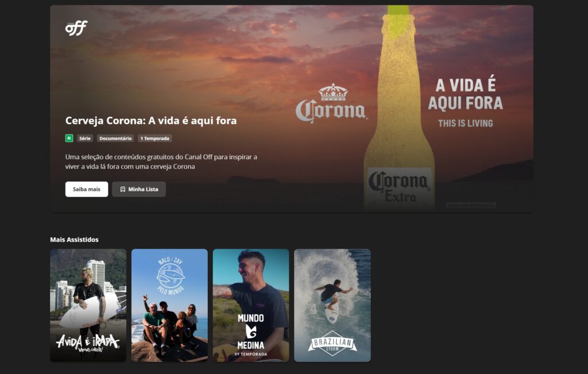The height and width of the screenshot is (374, 588).
Task: Click the green AL age rating badge
Action: point(69,138)
